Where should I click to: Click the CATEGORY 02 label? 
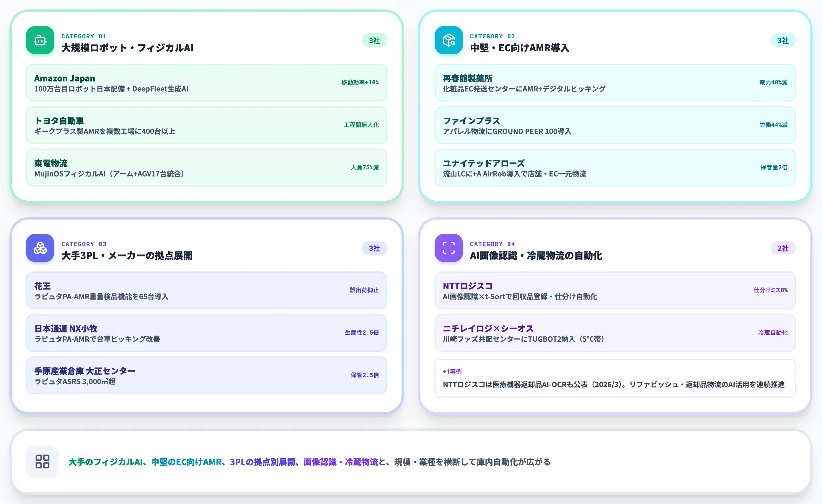point(492,36)
